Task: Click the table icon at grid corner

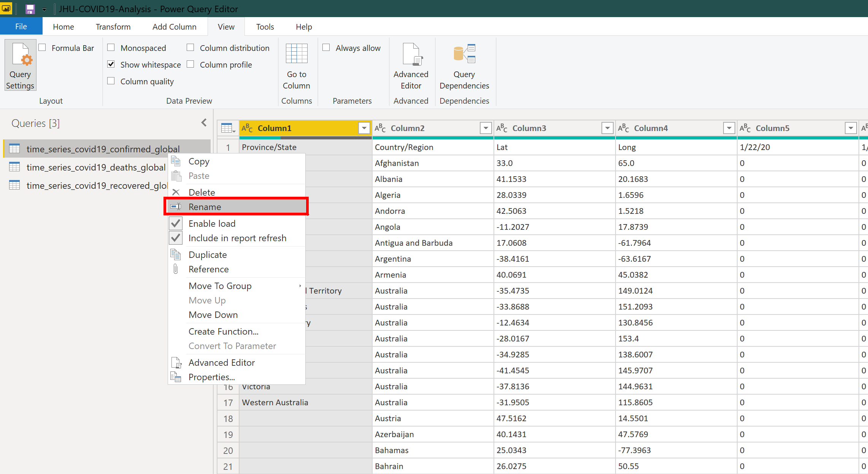Action: coord(227,128)
